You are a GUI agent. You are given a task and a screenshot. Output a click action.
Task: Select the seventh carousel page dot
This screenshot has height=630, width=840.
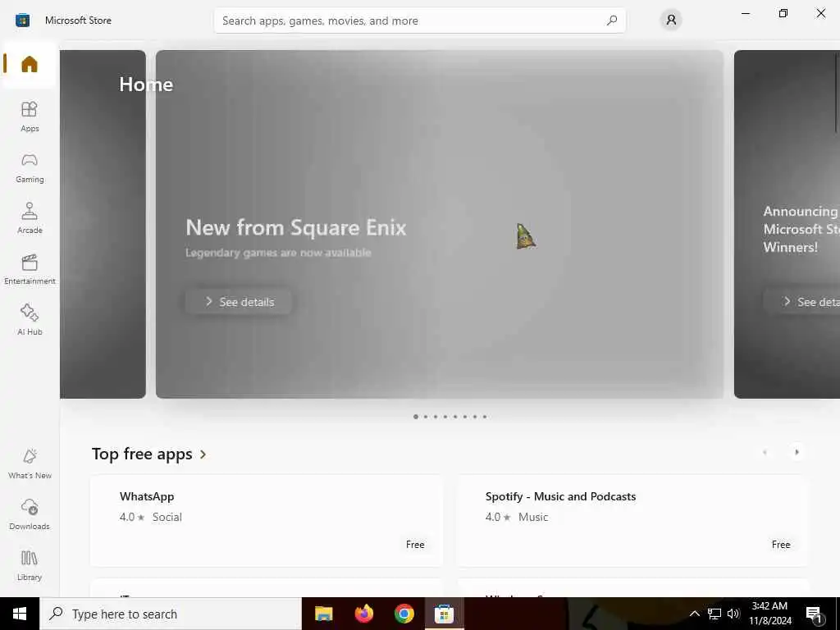(475, 416)
